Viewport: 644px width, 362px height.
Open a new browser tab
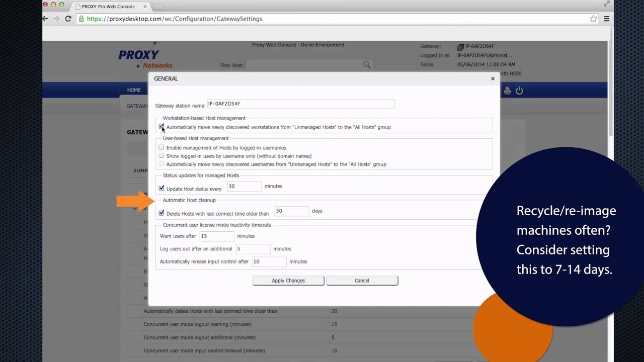coord(158,7)
